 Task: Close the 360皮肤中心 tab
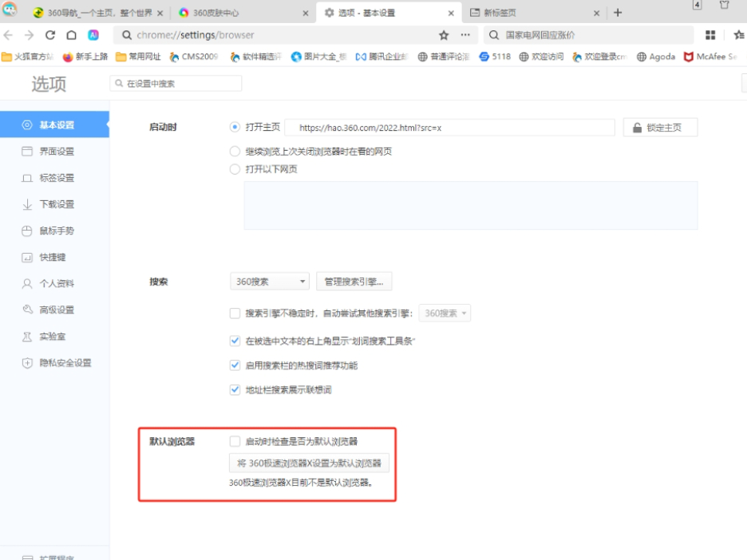click(x=306, y=14)
